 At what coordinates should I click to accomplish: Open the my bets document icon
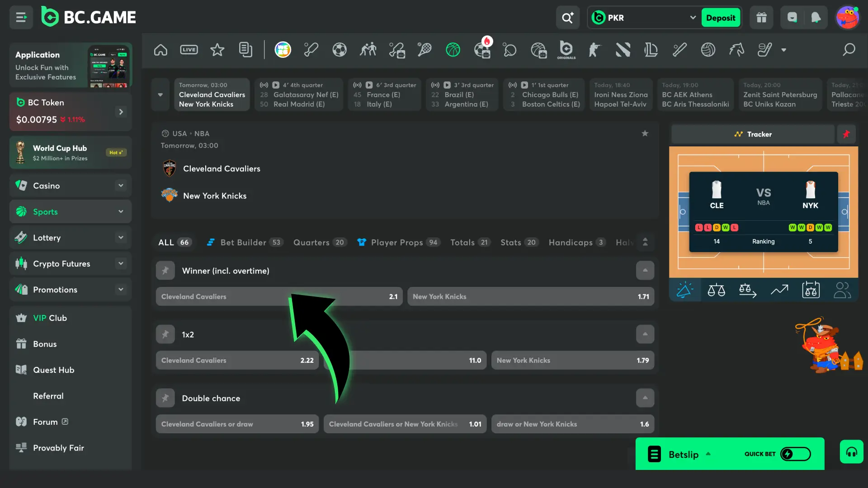(245, 50)
